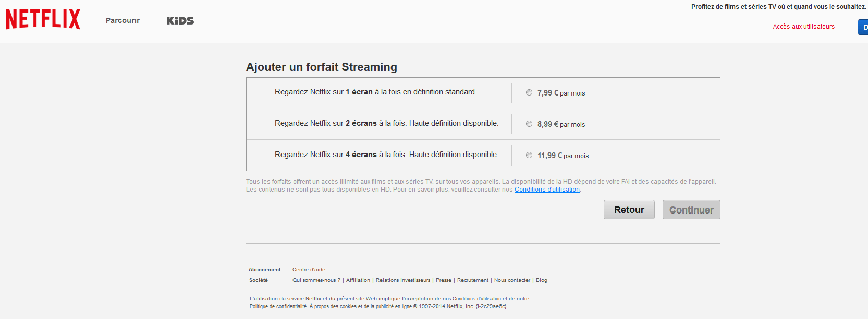Select the 7,99 € par mois plan
Image resolution: width=868 pixels, height=319 pixels.
[529, 92]
